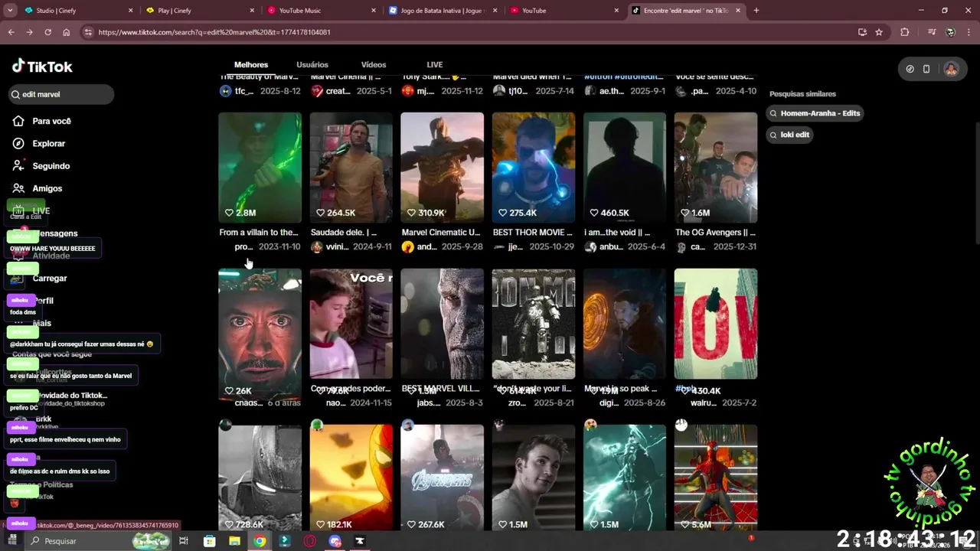
Task: Open the Doctor Strange Marvel is so peak video
Action: point(625,324)
